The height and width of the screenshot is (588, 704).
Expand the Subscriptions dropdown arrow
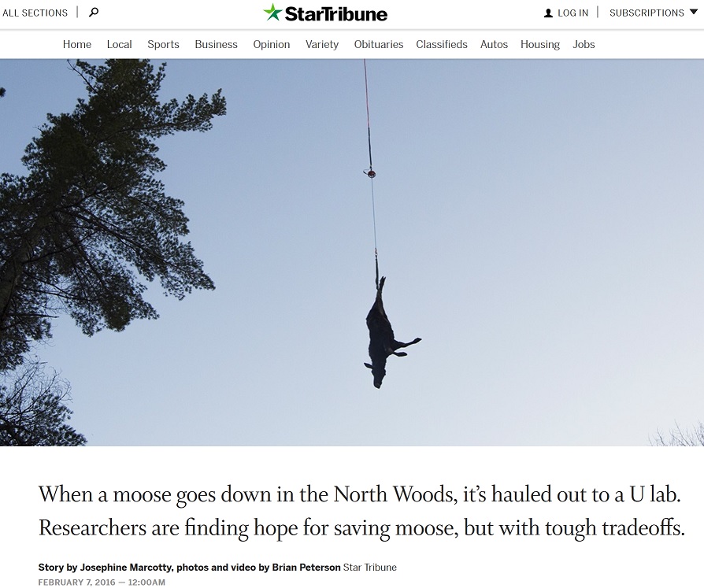693,12
